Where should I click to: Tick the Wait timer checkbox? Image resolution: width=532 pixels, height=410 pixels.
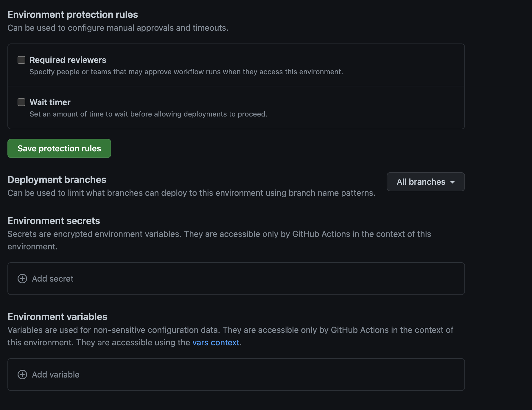click(x=21, y=102)
